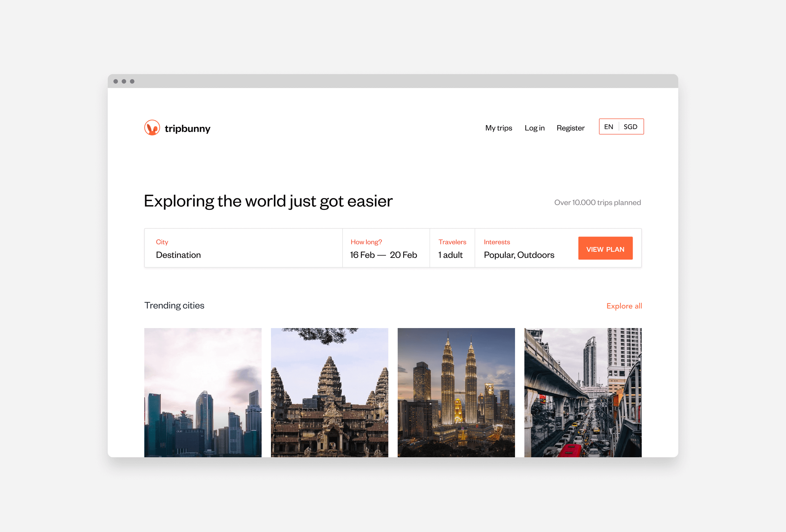Click the third browser window dot
Image resolution: width=786 pixels, height=532 pixels.
click(x=132, y=81)
